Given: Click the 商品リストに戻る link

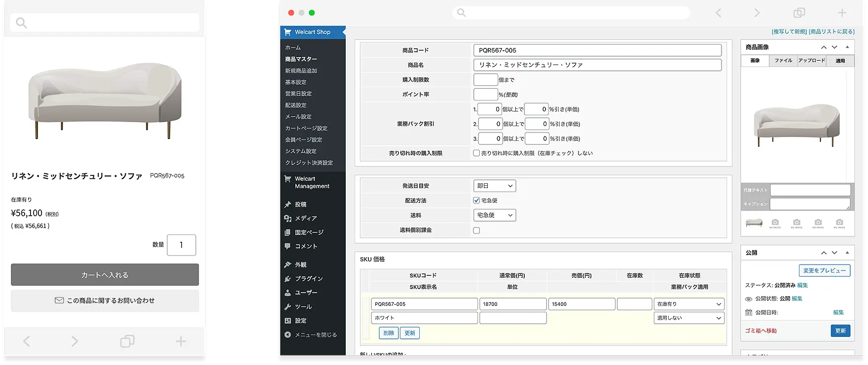Looking at the screenshot, I should click(832, 32).
